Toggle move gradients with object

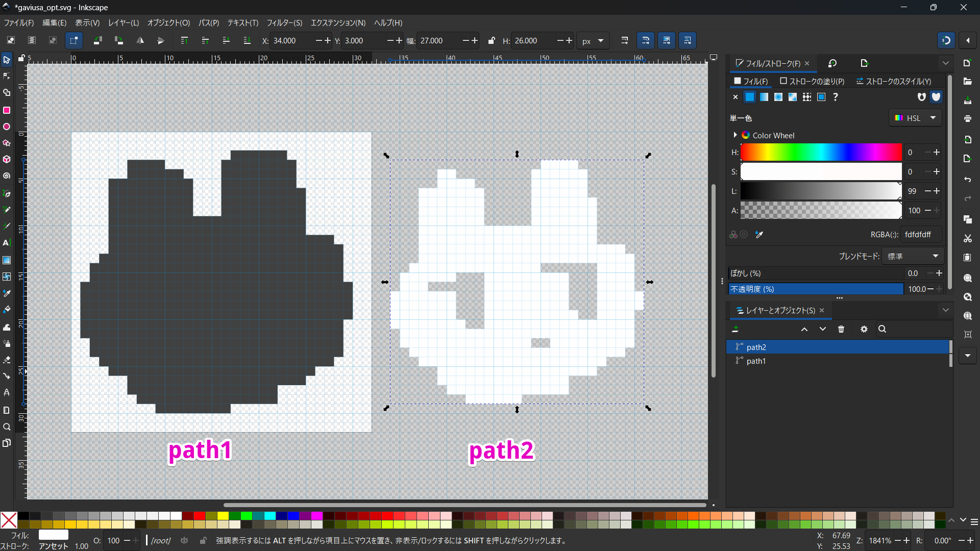tap(667, 40)
